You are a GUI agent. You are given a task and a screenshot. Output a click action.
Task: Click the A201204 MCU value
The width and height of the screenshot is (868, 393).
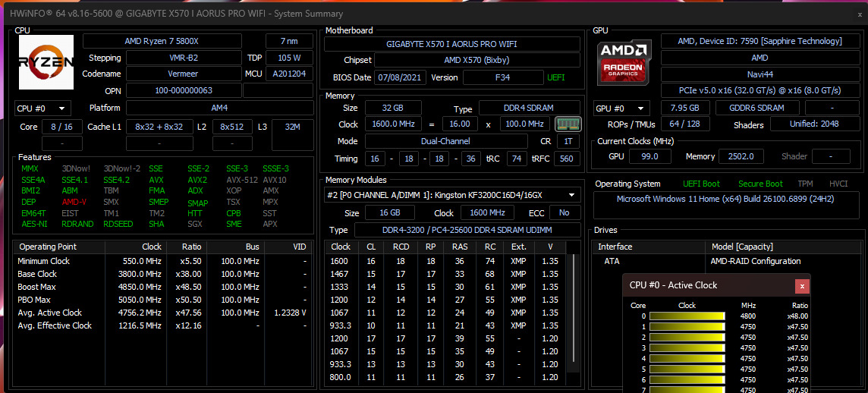tap(290, 74)
